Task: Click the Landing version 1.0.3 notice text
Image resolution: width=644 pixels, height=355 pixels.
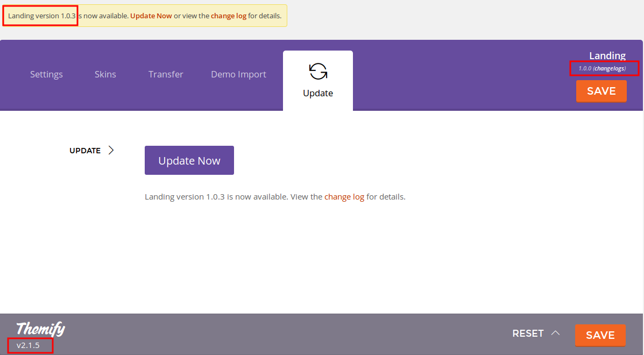Action: [41, 16]
